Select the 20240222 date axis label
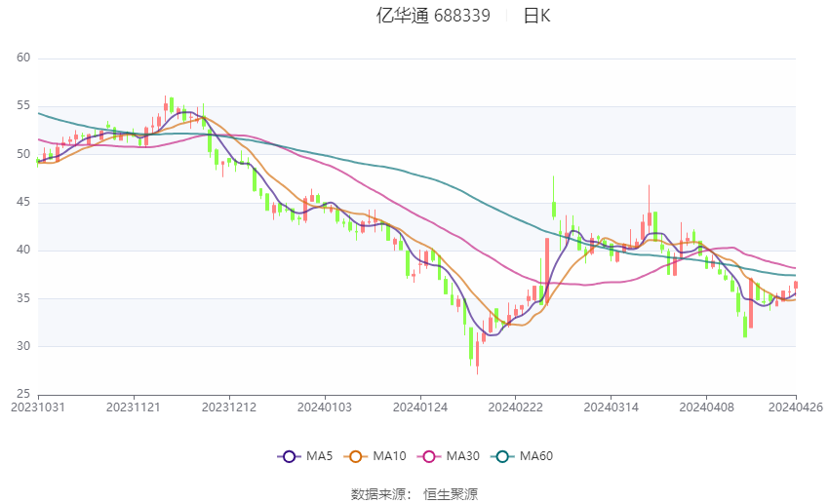Viewport: 829px width, 504px height. 515,407
